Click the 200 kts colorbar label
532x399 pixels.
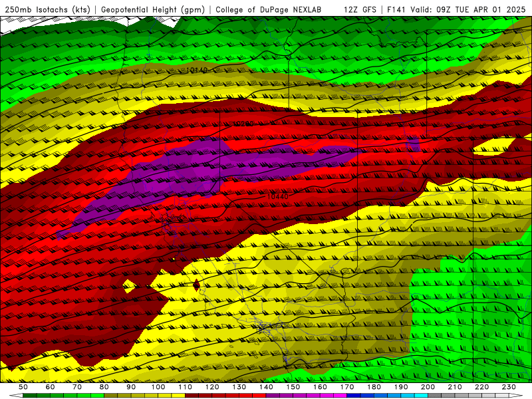click(x=428, y=387)
